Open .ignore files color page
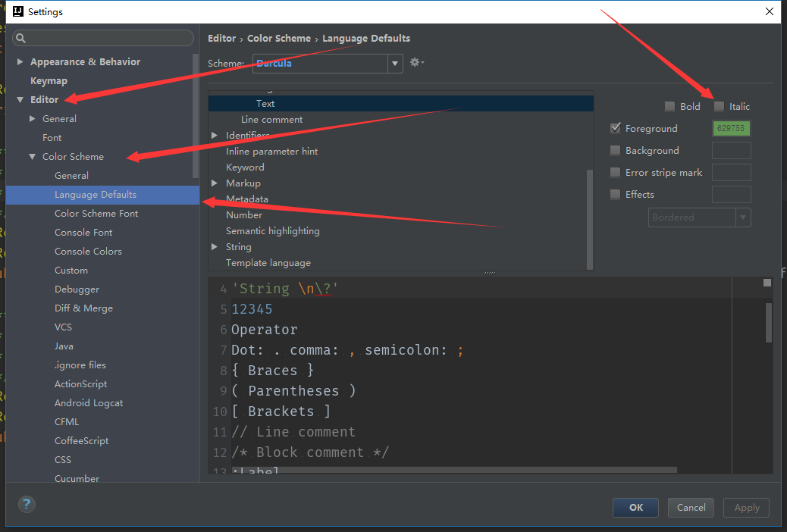 click(x=80, y=365)
